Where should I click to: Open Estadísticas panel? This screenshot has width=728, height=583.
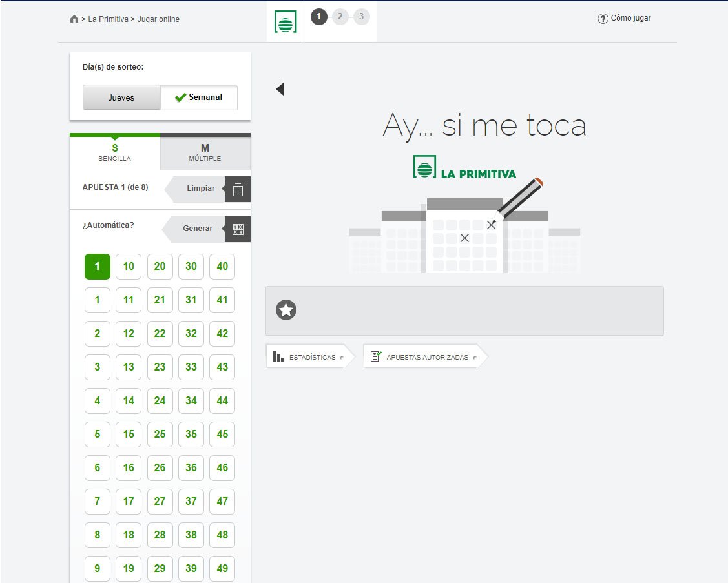309,356
